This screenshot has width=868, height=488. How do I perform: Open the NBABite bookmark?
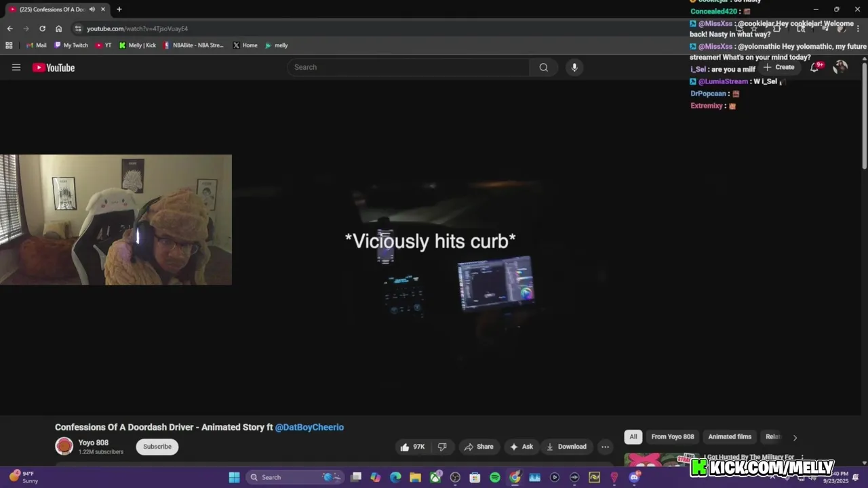193,45
